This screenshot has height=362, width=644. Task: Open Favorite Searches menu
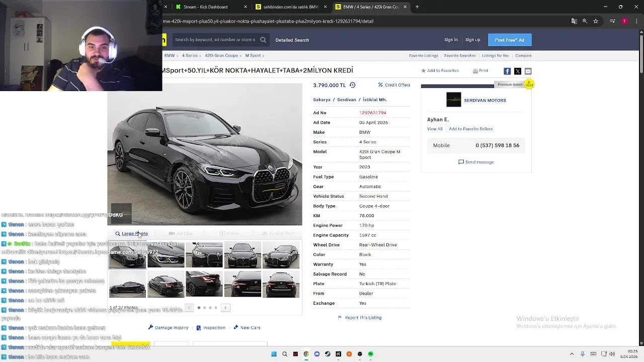click(x=460, y=56)
